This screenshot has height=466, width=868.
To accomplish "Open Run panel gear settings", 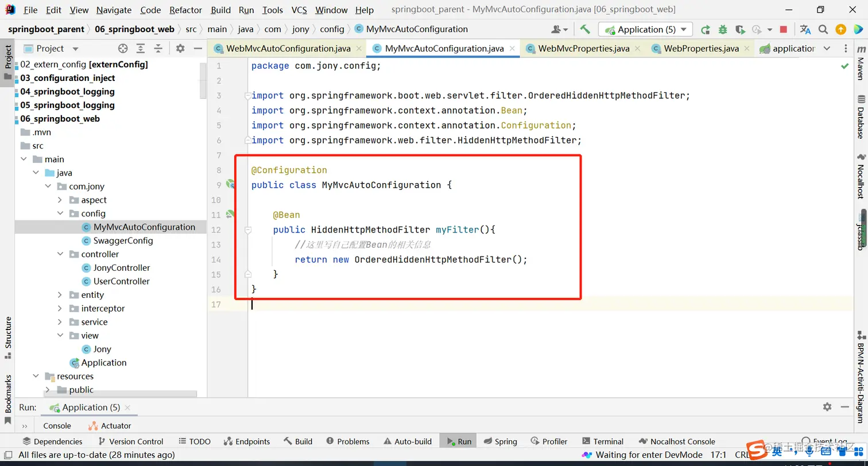I will click(x=827, y=407).
